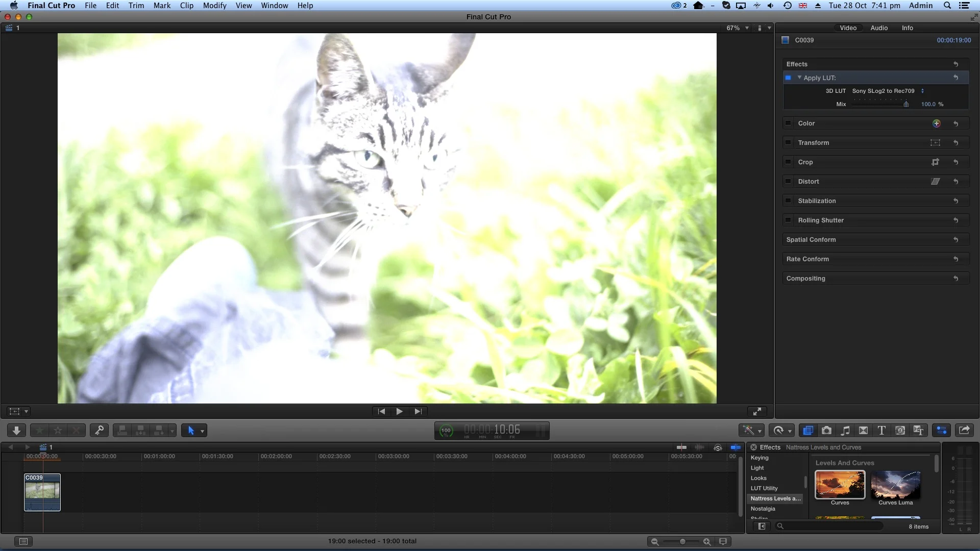Click the Share export icon
This screenshot has width=980, height=551.
tap(964, 431)
